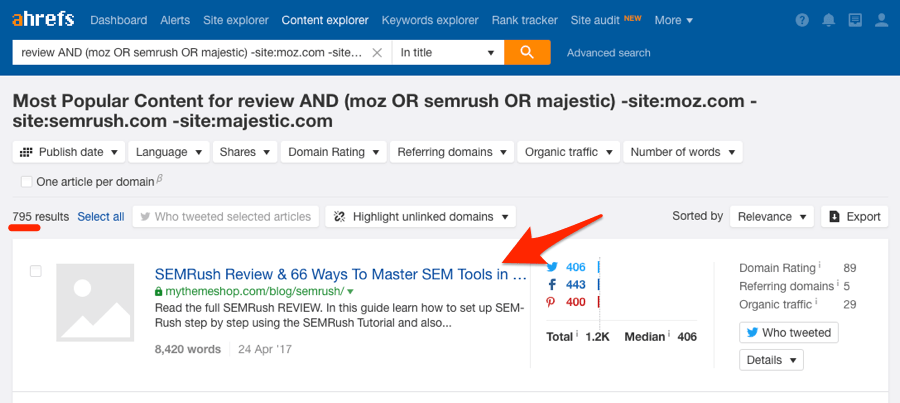Viewport: 900px width, 403px height.
Task: Click the Export button
Action: (855, 216)
